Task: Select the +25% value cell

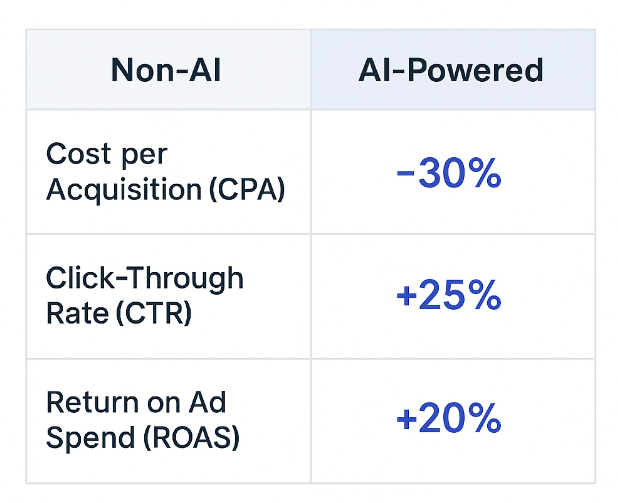Action: [x=448, y=296]
